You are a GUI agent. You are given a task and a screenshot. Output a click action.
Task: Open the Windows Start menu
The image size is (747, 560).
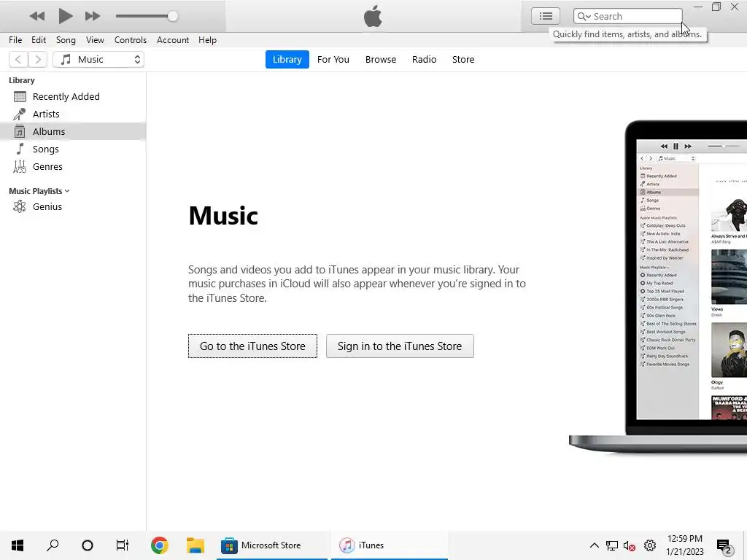(x=18, y=545)
